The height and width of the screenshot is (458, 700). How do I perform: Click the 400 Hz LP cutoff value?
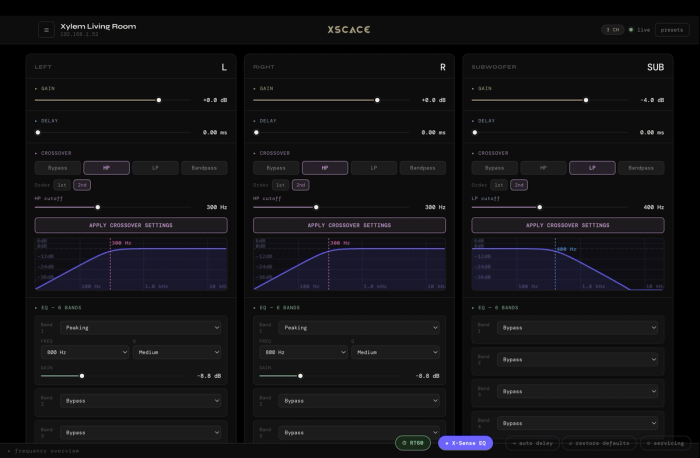point(654,207)
